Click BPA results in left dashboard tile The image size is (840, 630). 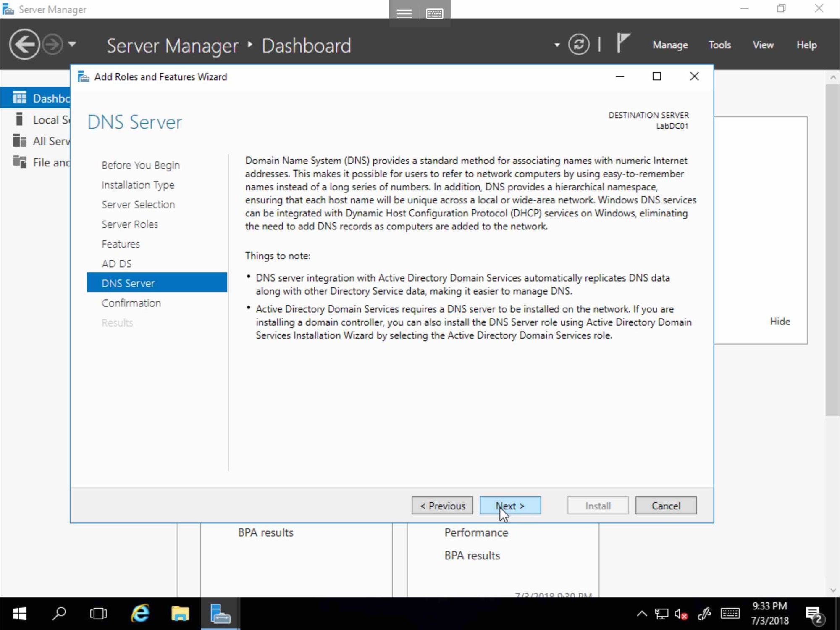pyautogui.click(x=265, y=532)
